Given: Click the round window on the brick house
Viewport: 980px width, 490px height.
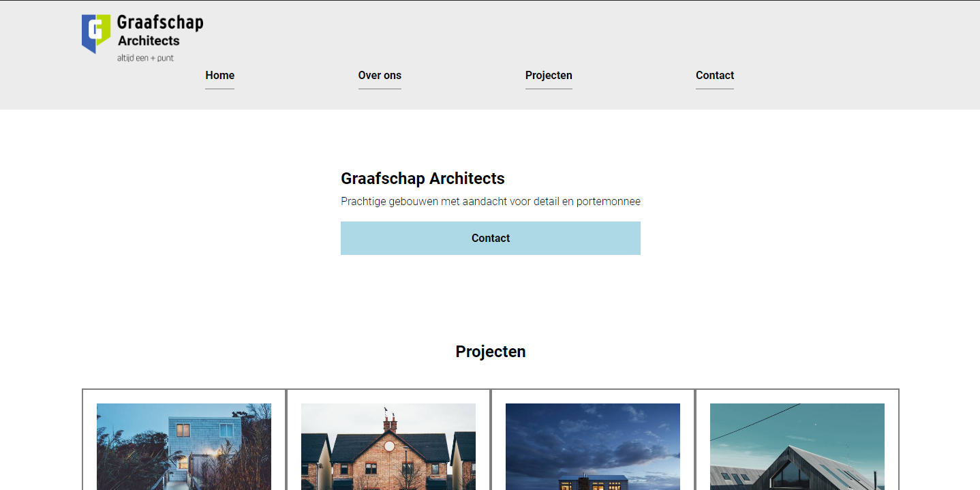Looking at the screenshot, I should click(389, 446).
